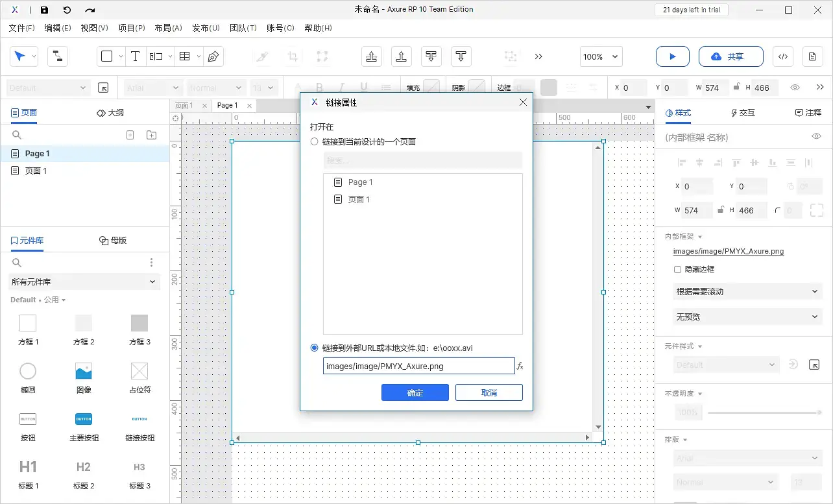Screen dimensions: 833x504
Task: Click the 确定 button in the dialog
Action: tap(415, 392)
